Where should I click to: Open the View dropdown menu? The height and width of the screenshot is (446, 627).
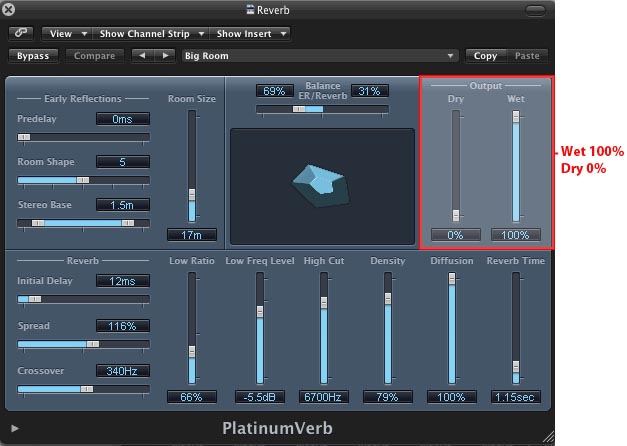(x=66, y=33)
